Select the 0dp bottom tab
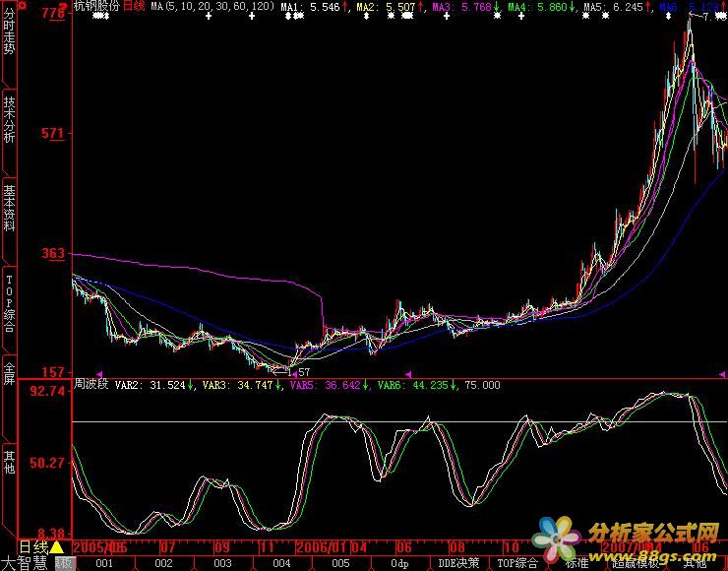This screenshot has width=728, height=571. [399, 563]
